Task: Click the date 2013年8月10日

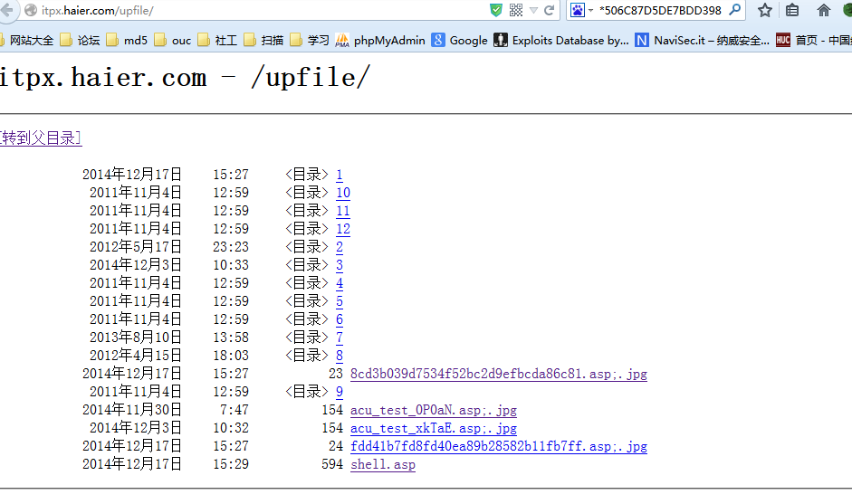Action: [x=135, y=338]
